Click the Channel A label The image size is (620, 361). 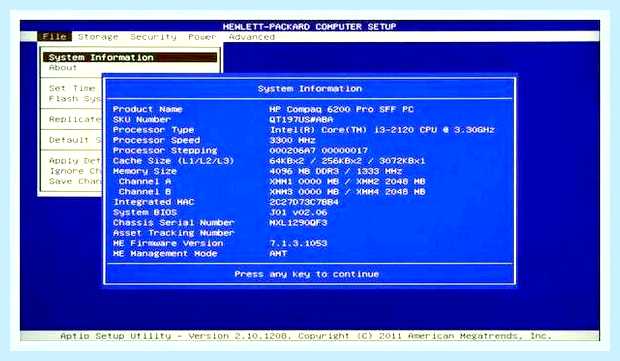tap(145, 181)
